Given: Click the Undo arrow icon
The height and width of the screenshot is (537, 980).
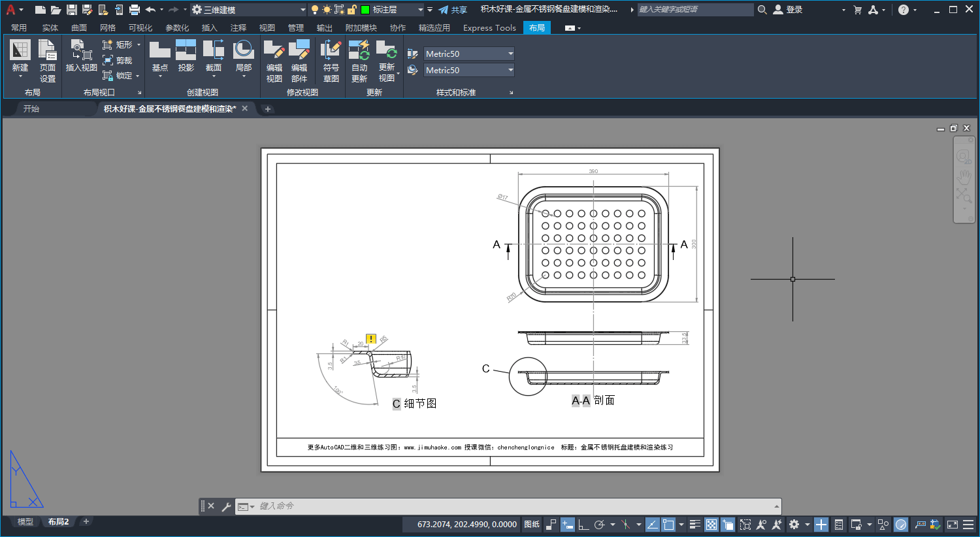Looking at the screenshot, I should pyautogui.click(x=150, y=10).
